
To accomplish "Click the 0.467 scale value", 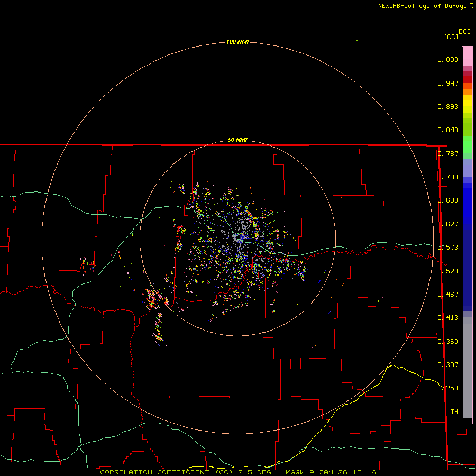I will [x=448, y=295].
